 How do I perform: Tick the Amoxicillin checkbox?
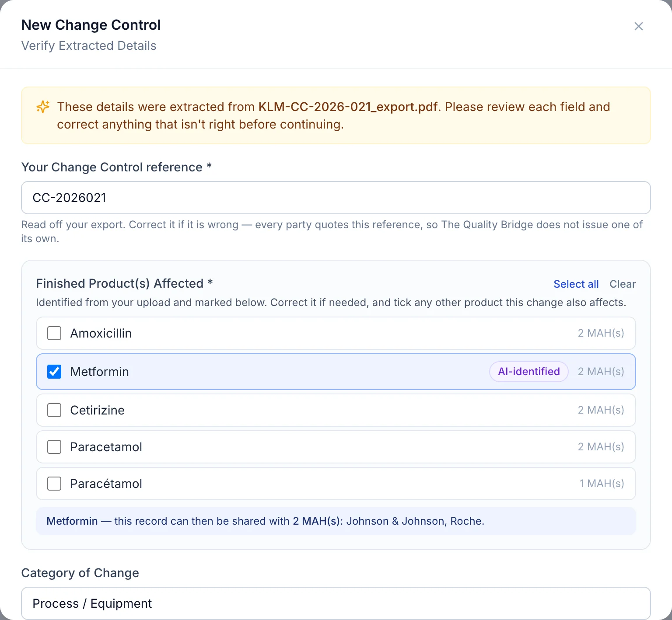click(x=54, y=333)
